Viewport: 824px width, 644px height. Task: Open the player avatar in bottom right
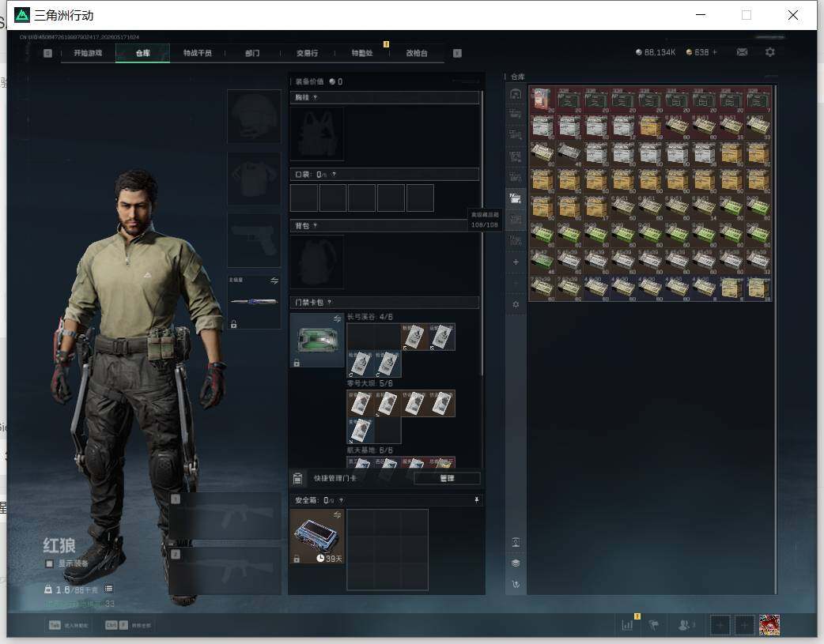point(769,625)
